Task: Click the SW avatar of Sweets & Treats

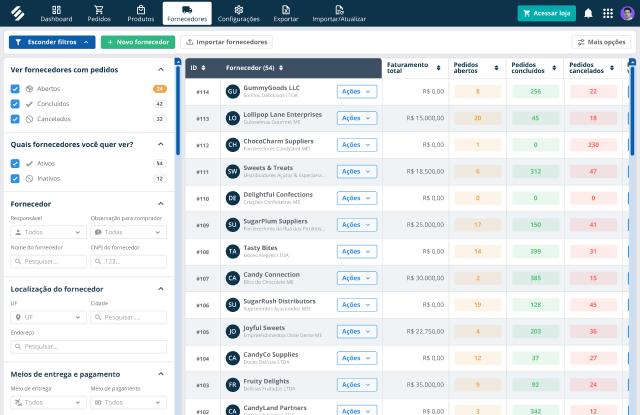Action: [x=232, y=171]
